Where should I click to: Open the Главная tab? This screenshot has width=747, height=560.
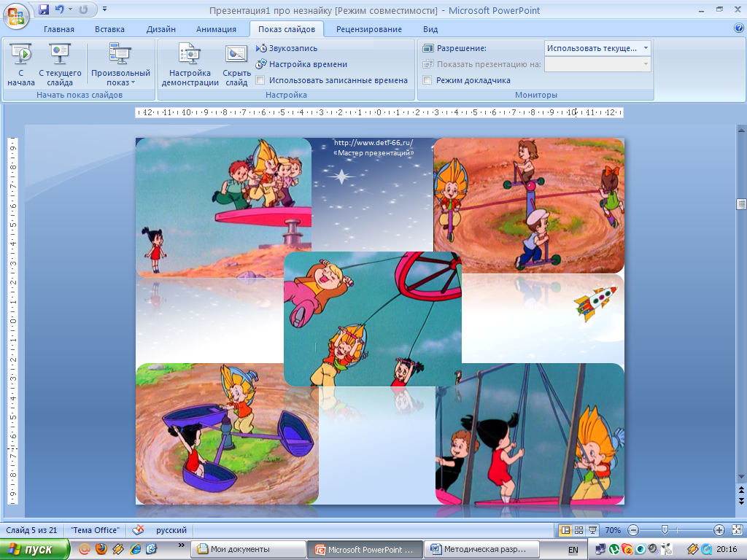tap(59, 29)
